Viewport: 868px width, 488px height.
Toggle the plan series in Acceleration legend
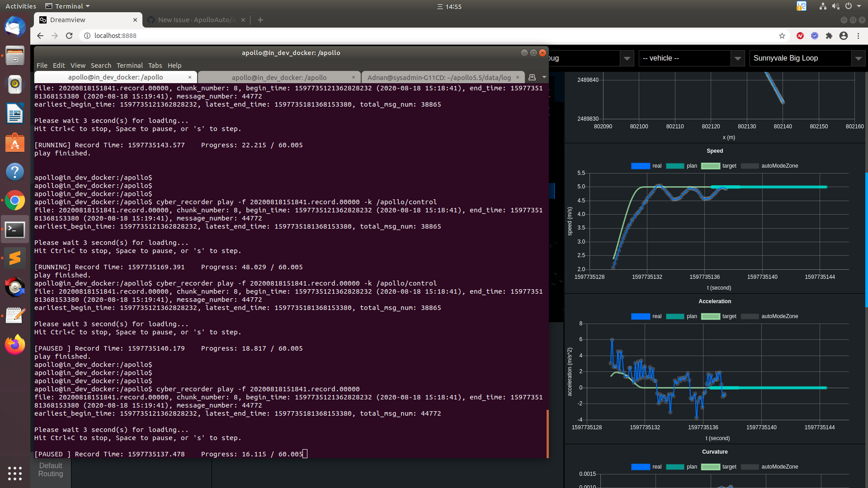[x=675, y=316]
